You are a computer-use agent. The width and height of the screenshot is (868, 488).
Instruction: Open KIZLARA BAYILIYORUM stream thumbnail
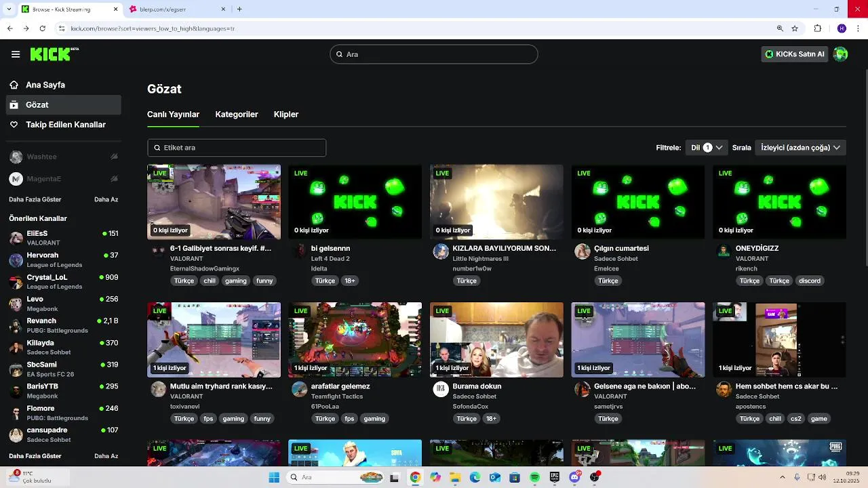pyautogui.click(x=496, y=202)
